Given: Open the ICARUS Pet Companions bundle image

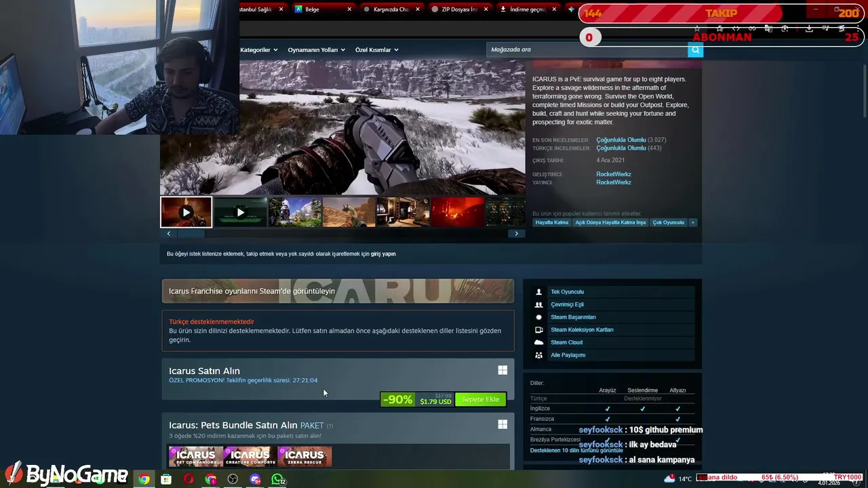Looking at the screenshot, I should point(195,456).
